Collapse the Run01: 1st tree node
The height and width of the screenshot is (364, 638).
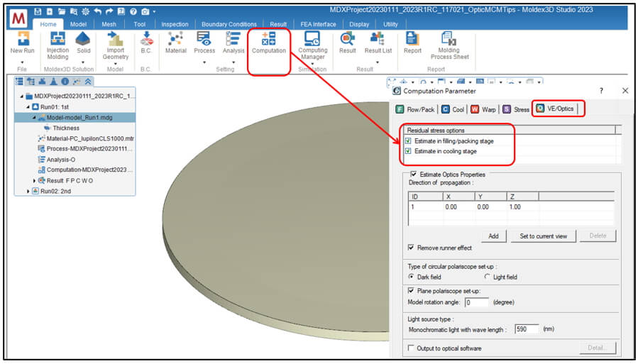click(28, 107)
